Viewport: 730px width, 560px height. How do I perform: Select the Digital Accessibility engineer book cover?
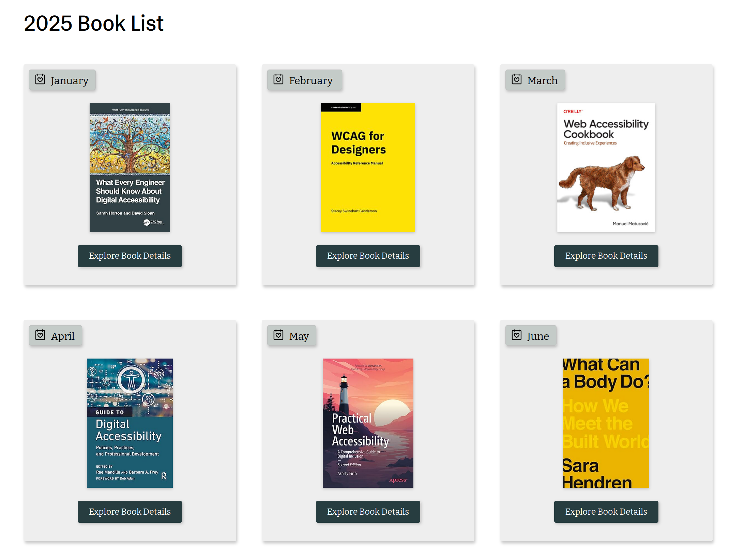(x=130, y=167)
